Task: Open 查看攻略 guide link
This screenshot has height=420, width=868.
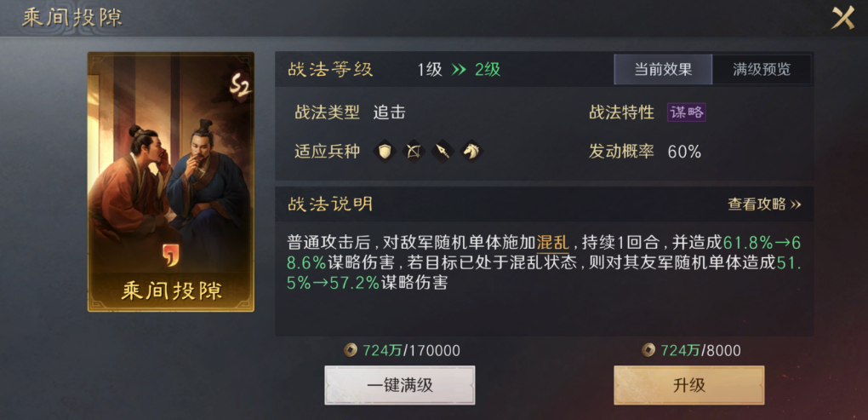Action: click(764, 204)
